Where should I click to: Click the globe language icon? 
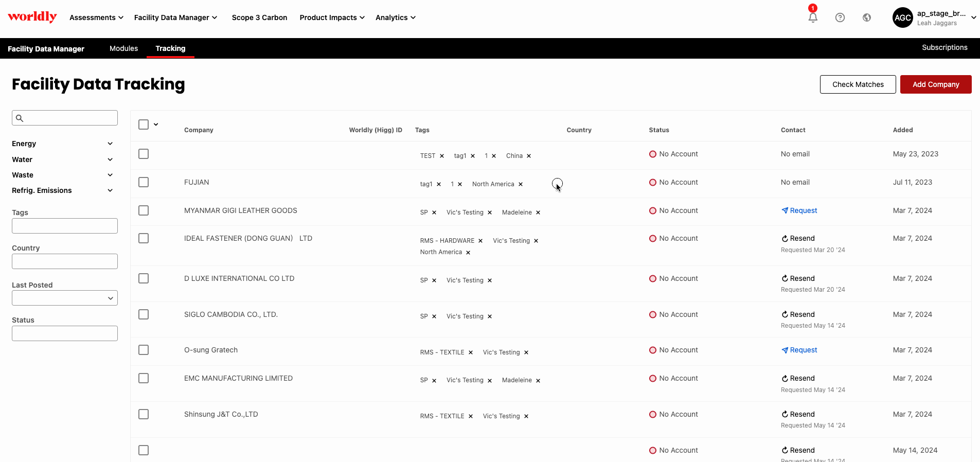867,17
